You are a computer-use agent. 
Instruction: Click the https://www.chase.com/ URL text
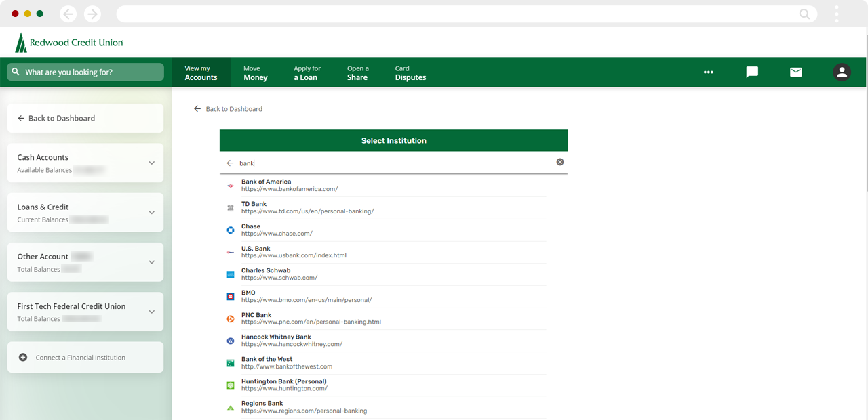point(277,234)
